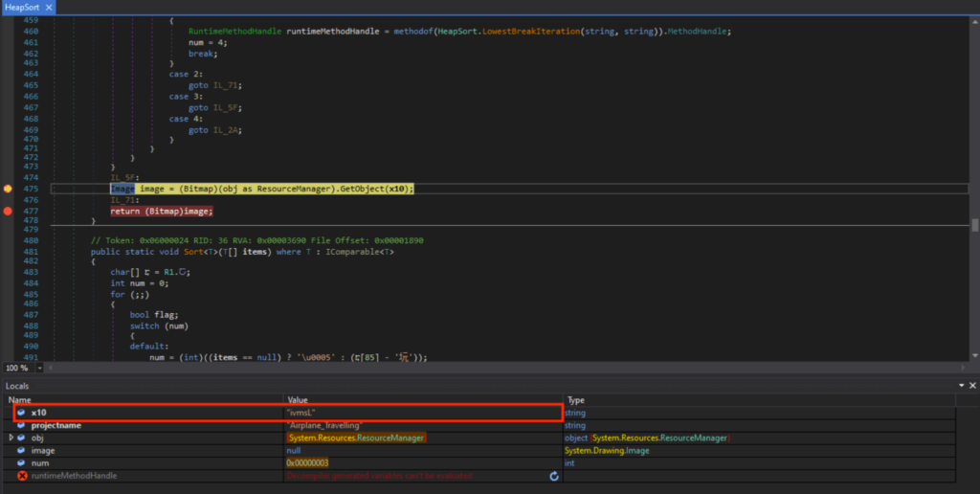Click the current-statement breakpoint on line 475
The height and width of the screenshot is (494, 980).
pos(7,189)
